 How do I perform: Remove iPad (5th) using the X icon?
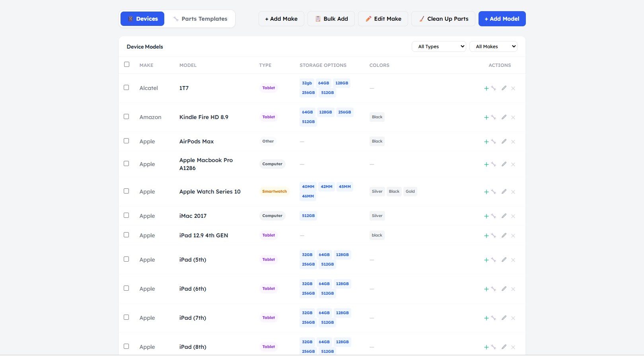pos(513,260)
